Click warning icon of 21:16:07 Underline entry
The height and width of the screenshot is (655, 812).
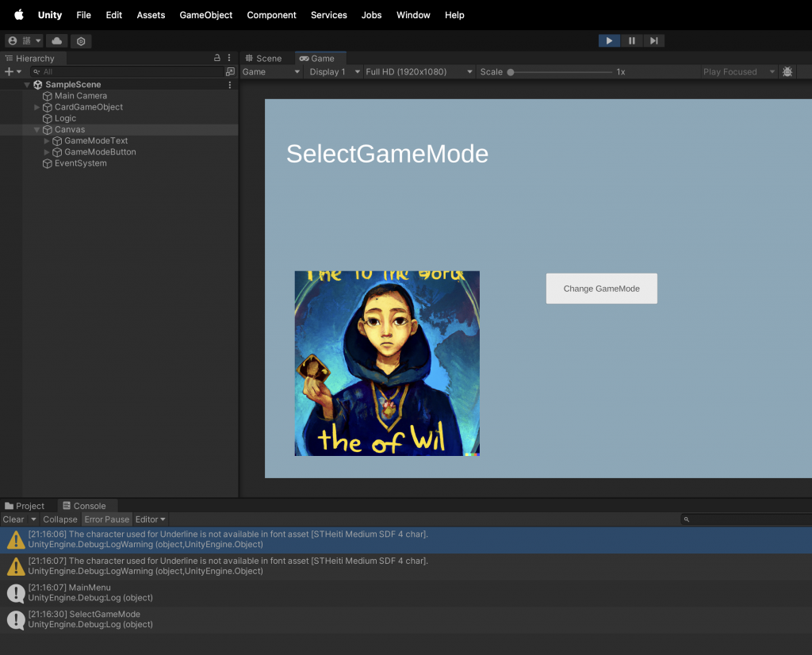coord(16,566)
